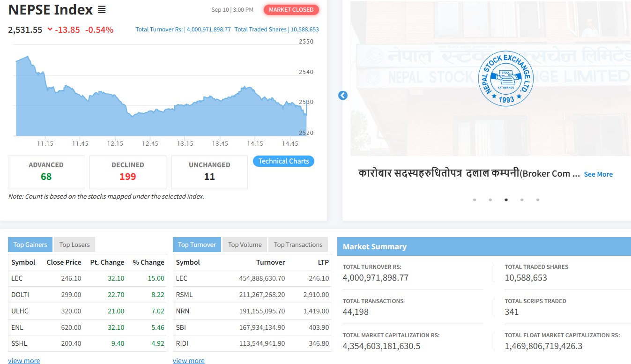Image resolution: width=631 pixels, height=364 pixels.
Task: Open RSML in the Top Turnover table
Action: [x=184, y=295]
